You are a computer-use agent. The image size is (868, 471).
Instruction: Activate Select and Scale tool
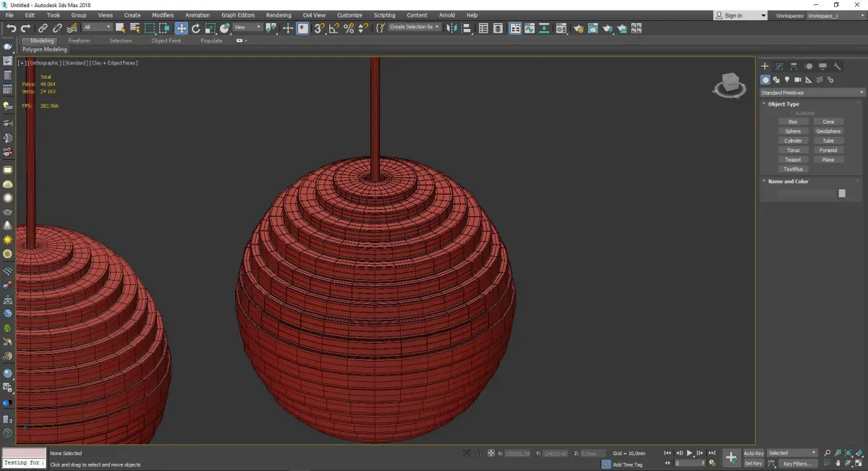tap(210, 28)
